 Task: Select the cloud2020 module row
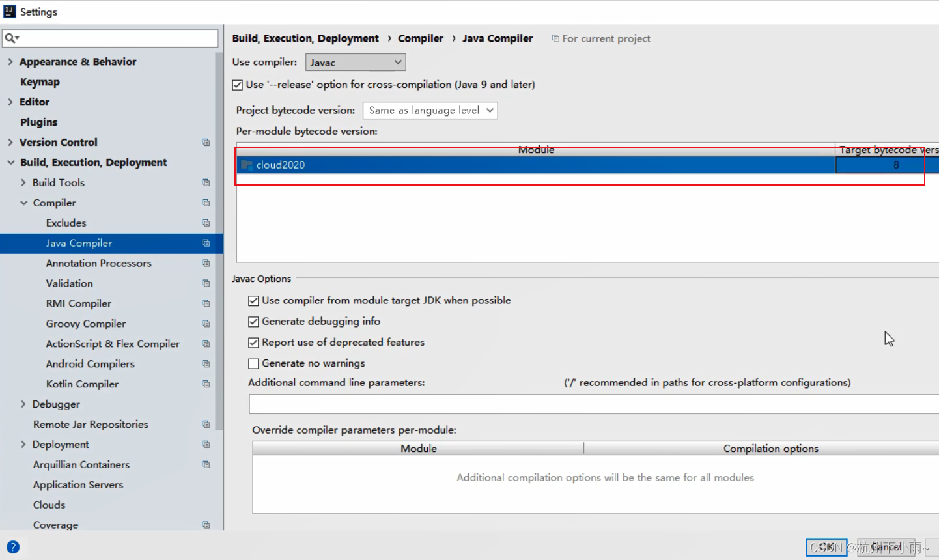(536, 165)
